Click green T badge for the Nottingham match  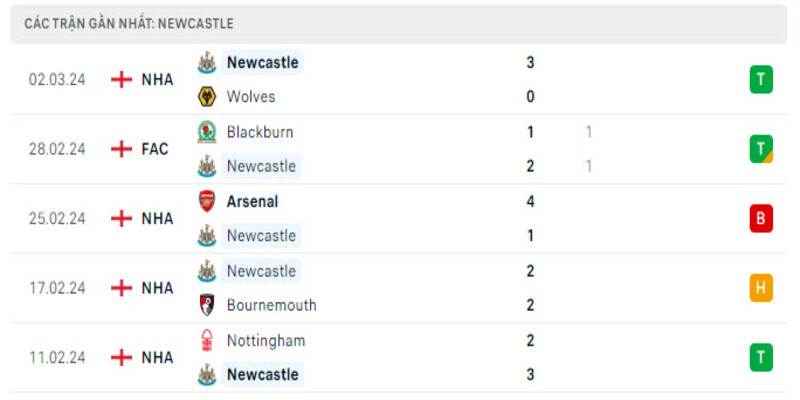pos(761,357)
